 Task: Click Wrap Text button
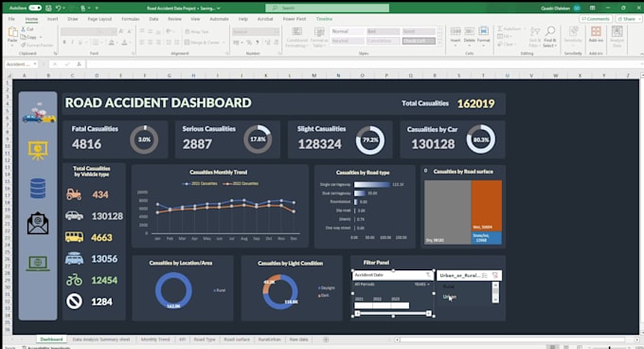[x=197, y=31]
